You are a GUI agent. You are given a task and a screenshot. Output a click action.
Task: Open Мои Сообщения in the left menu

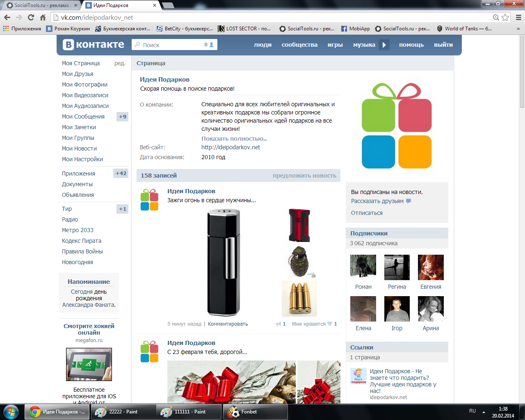pos(83,116)
